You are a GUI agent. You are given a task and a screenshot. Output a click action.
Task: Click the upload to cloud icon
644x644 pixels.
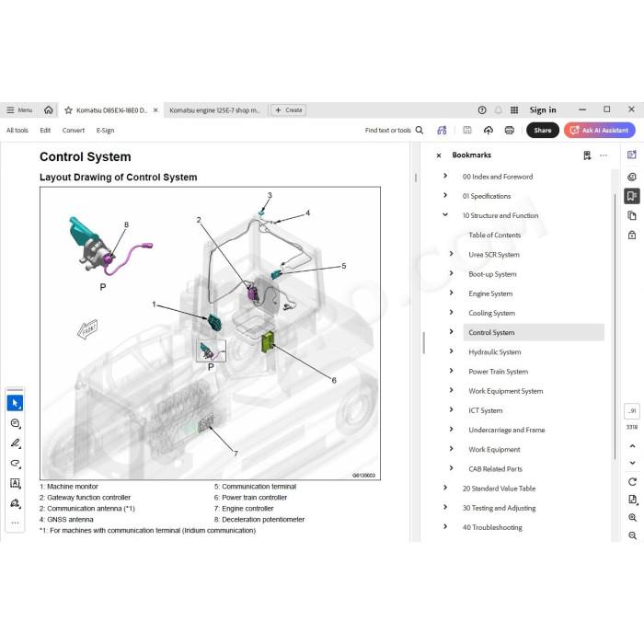coord(488,131)
